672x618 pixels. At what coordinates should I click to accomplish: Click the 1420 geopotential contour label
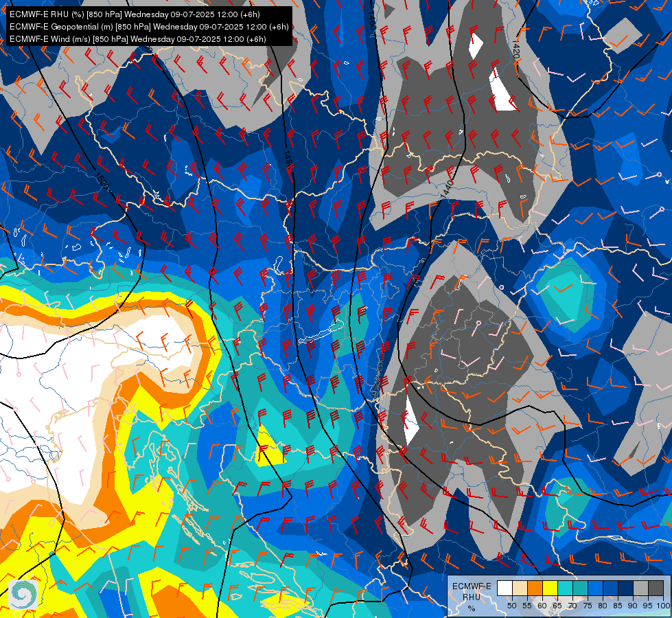pos(516,49)
